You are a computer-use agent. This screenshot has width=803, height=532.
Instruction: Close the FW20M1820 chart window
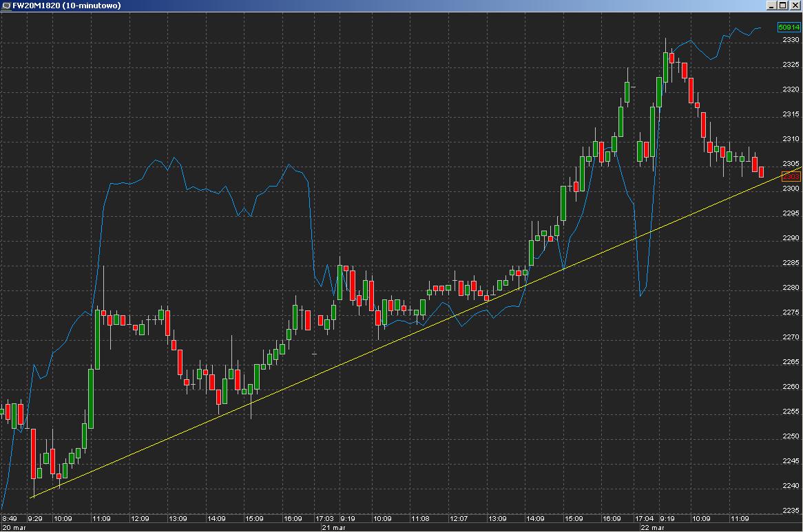click(795, 6)
